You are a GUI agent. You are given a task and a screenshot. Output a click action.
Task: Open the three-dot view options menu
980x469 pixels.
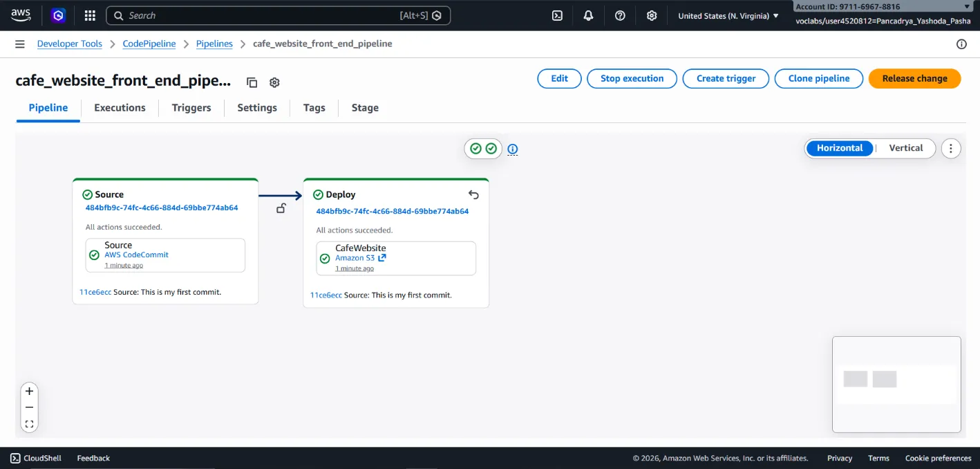[951, 148]
